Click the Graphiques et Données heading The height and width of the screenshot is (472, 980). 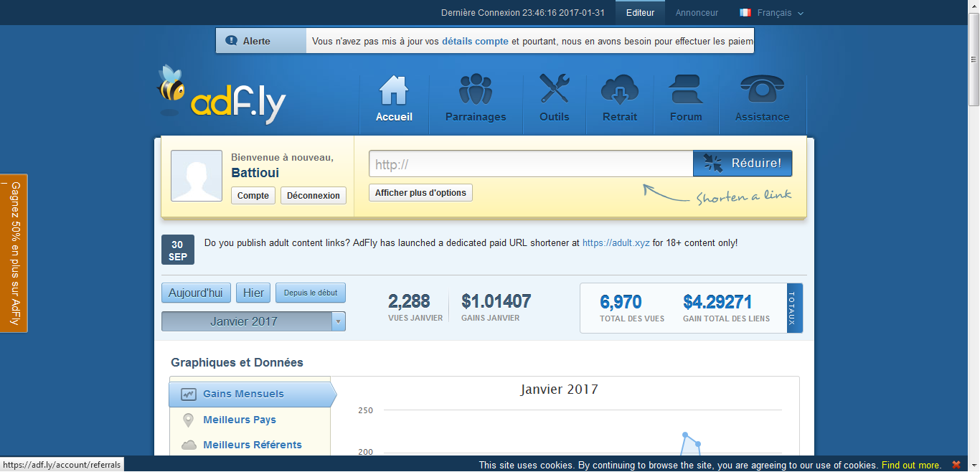pyautogui.click(x=237, y=362)
